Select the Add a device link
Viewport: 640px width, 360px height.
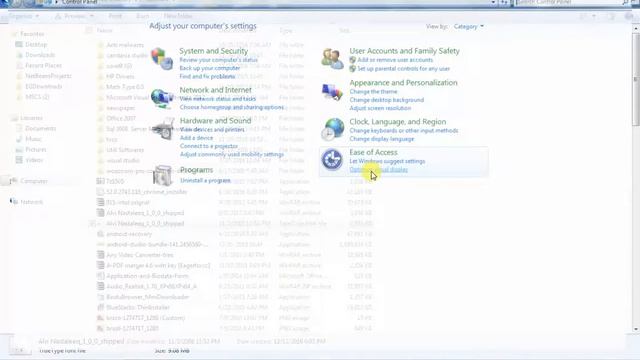point(196,138)
